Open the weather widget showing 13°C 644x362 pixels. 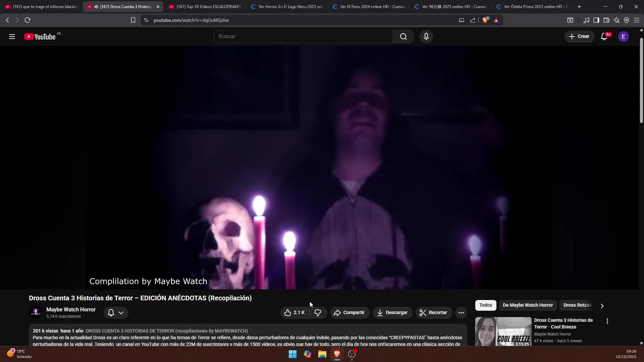[19, 354]
